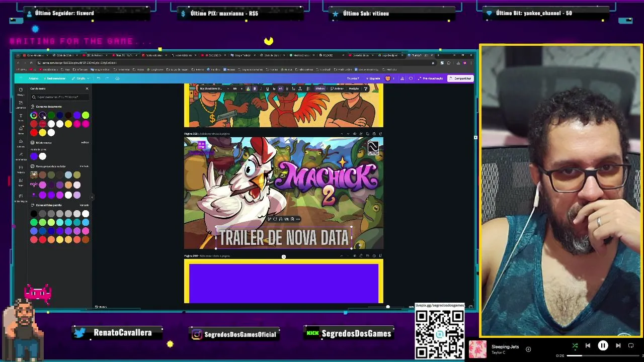Add Sleeping Jets to library plus icon
644x362 pixels.
(528, 349)
